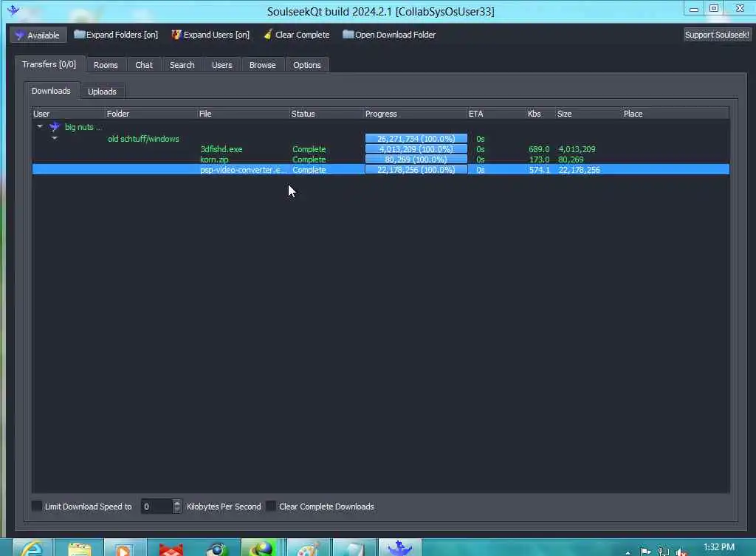Image resolution: width=756 pixels, height=556 pixels.
Task: Show hidden tray icons arrow
Action: pyautogui.click(x=628, y=552)
